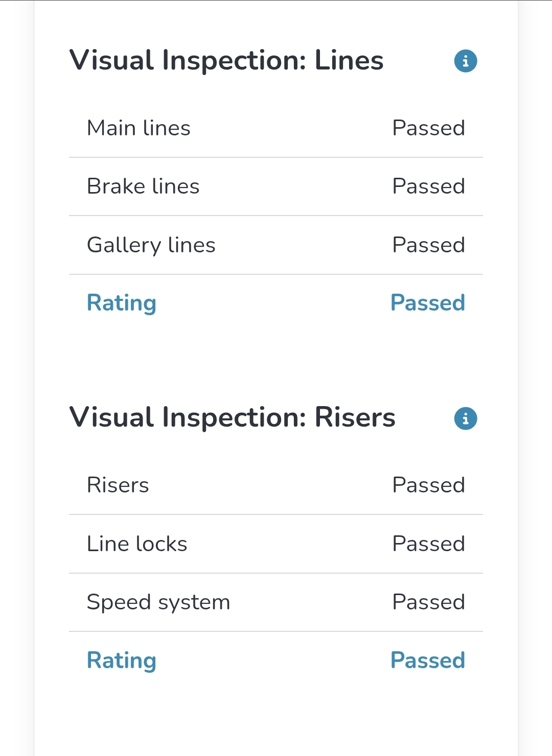This screenshot has width=552, height=756.
Task: Click Passed status for Line locks
Action: pyautogui.click(x=428, y=544)
